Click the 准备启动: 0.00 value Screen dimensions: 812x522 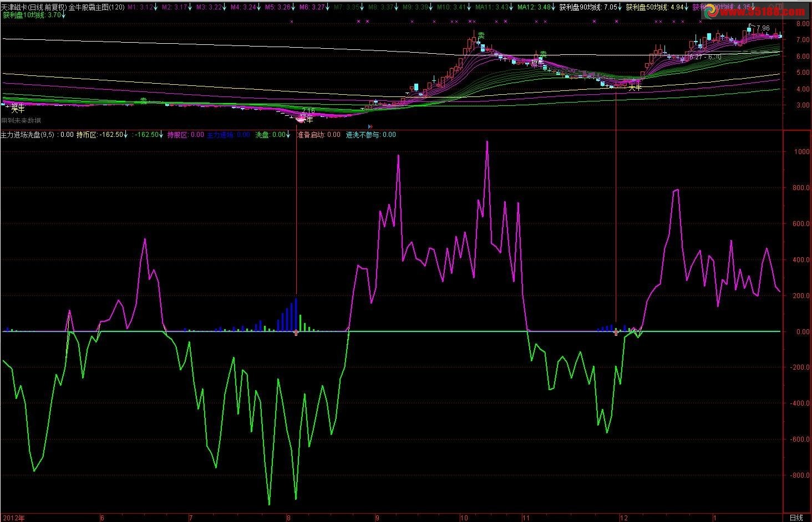[319, 135]
